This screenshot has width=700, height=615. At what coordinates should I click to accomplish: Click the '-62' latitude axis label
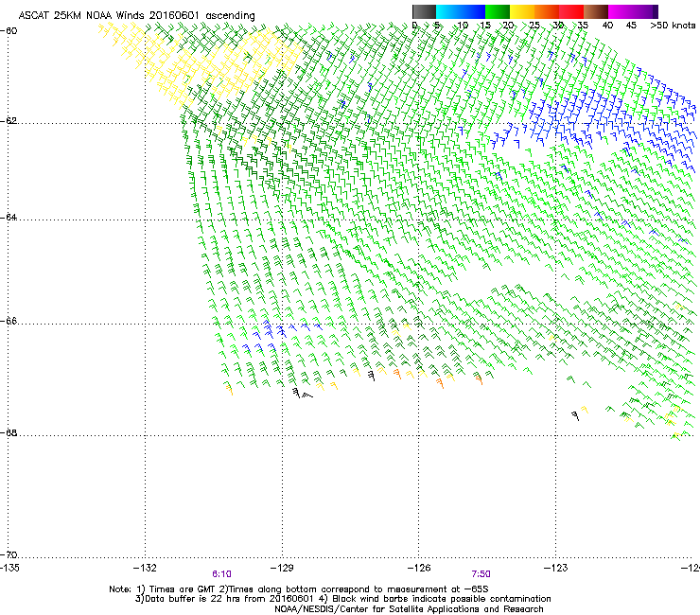point(9,121)
